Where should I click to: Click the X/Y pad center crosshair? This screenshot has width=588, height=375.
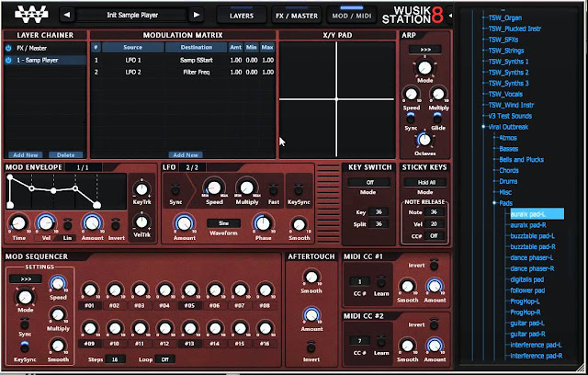[336, 99]
